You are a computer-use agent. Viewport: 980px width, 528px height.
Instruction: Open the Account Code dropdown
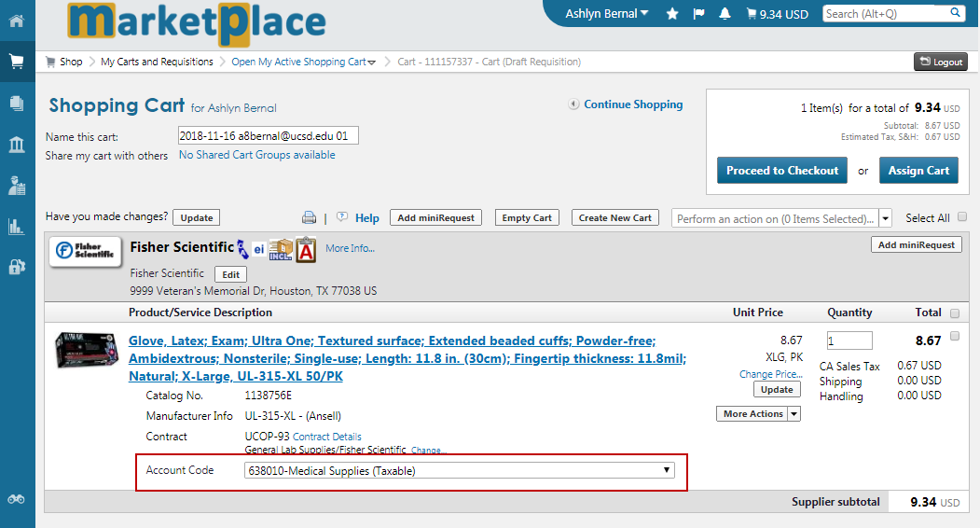460,470
